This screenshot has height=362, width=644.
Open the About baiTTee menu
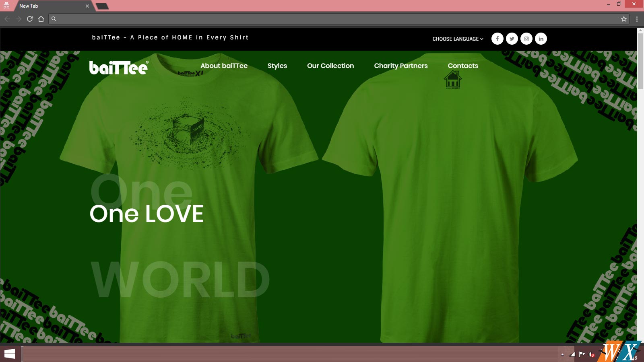pos(224,66)
